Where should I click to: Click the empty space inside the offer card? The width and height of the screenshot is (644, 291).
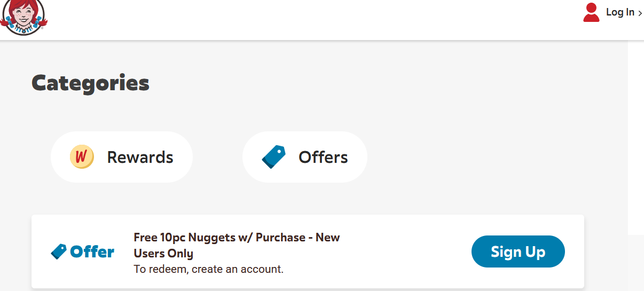(x=406, y=251)
